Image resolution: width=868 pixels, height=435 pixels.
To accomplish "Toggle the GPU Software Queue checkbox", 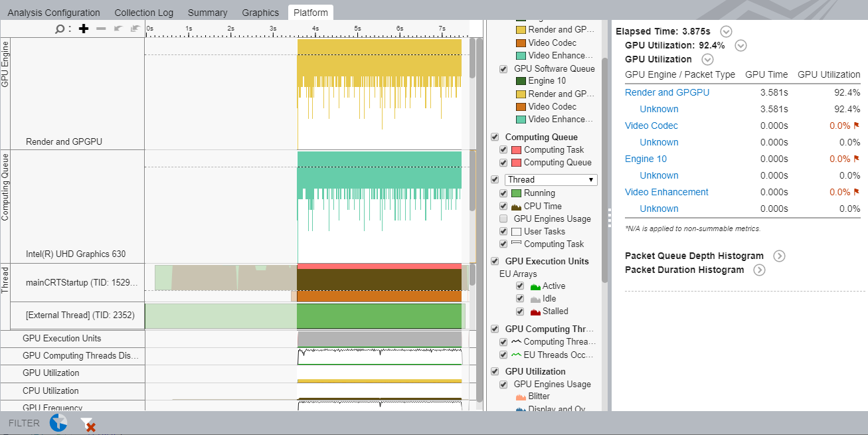I will (x=503, y=68).
